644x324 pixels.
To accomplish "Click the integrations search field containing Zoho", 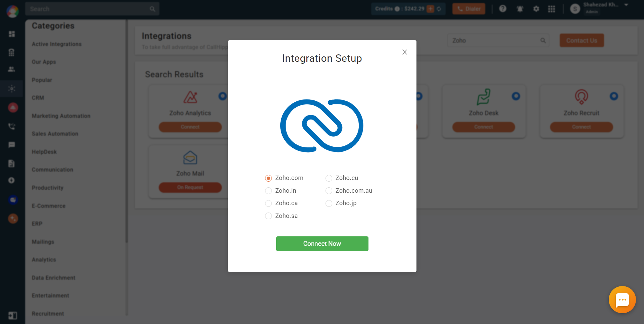I will (x=498, y=40).
